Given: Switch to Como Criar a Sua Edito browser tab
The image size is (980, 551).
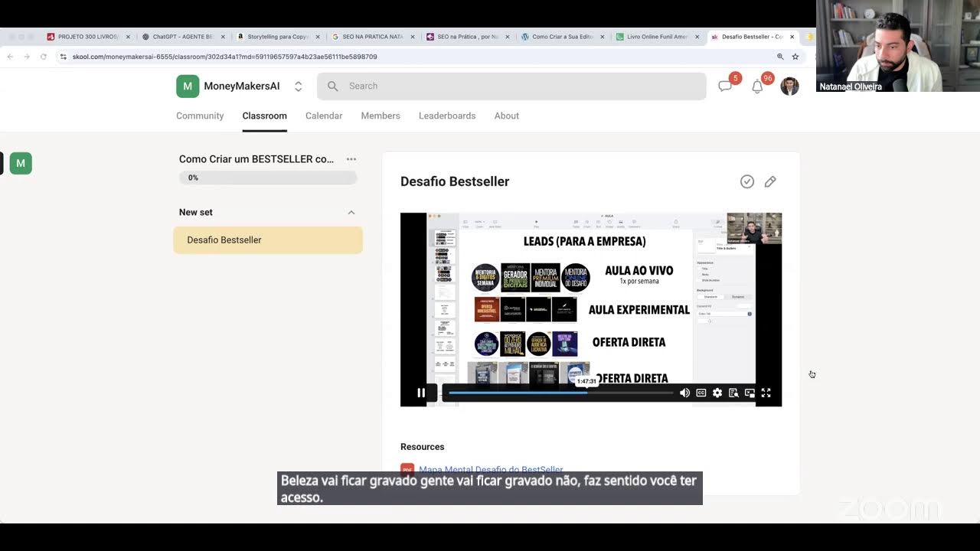Looking at the screenshot, I should 562,37.
